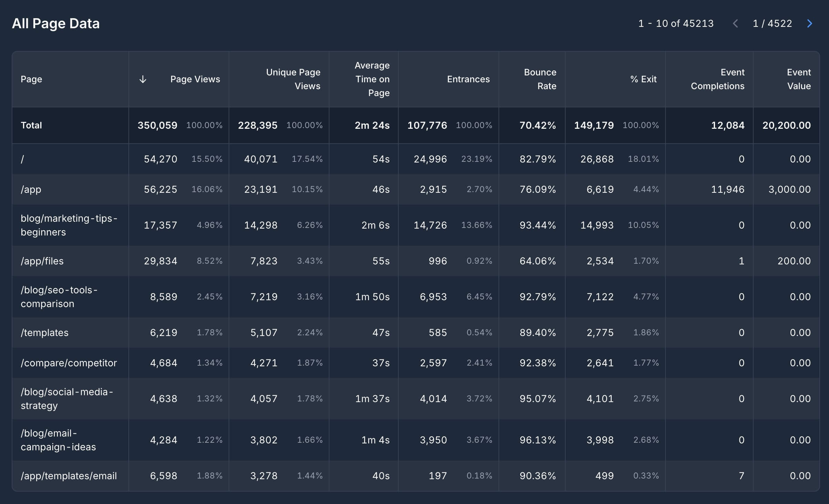829x504 pixels.
Task: Sort by Average Time on Page
Action: point(372,79)
